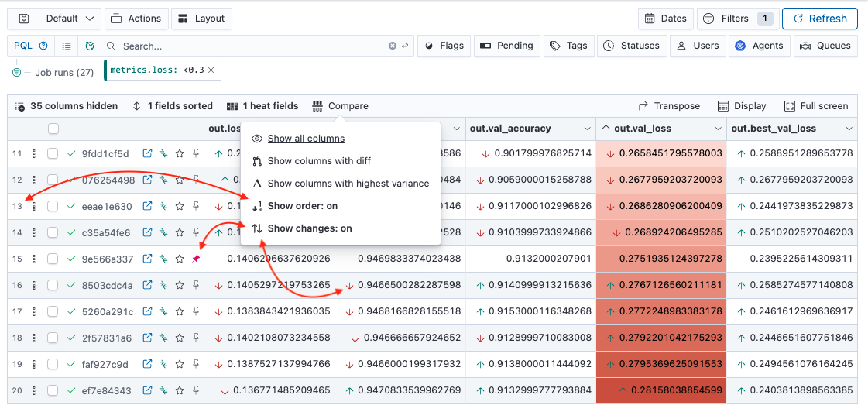The height and width of the screenshot is (412, 868).
Task: Expand out.val_accuracy column dropdown arrow
Action: [x=588, y=129]
